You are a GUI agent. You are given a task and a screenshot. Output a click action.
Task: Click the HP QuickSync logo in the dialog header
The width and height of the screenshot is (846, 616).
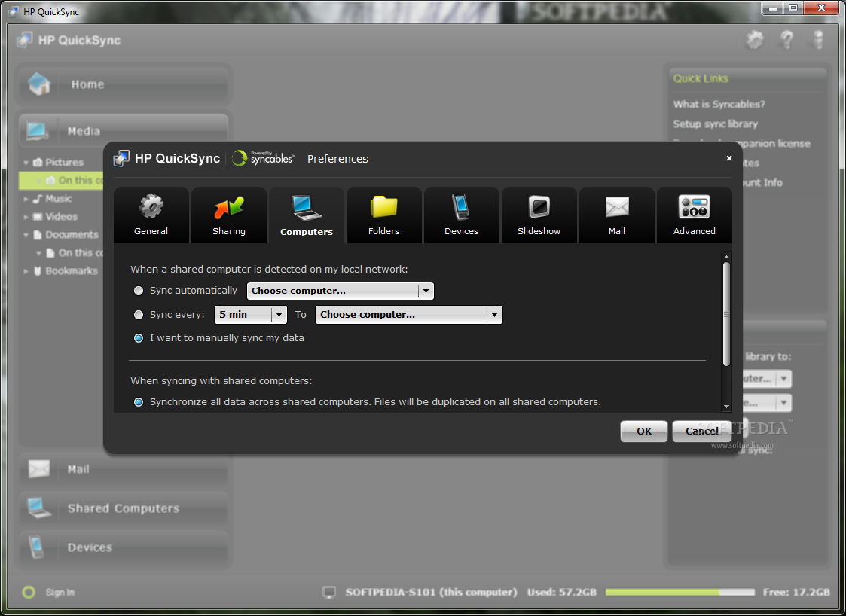(121, 159)
